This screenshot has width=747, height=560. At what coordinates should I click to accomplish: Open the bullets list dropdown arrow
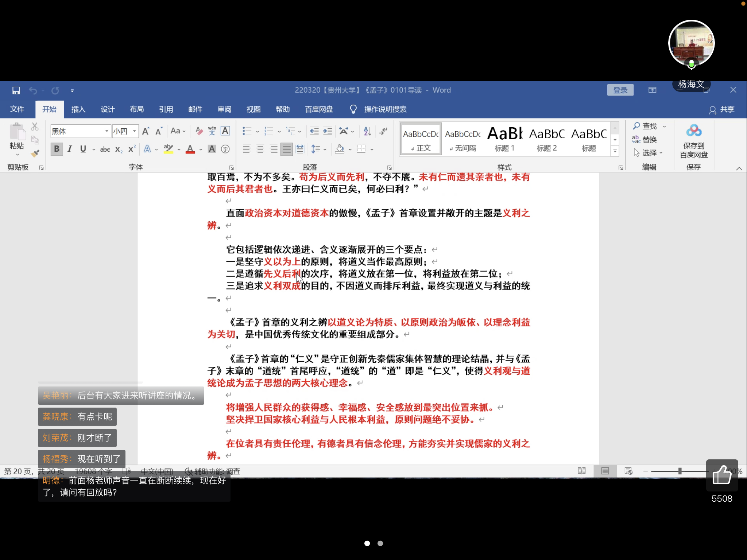pyautogui.click(x=258, y=132)
